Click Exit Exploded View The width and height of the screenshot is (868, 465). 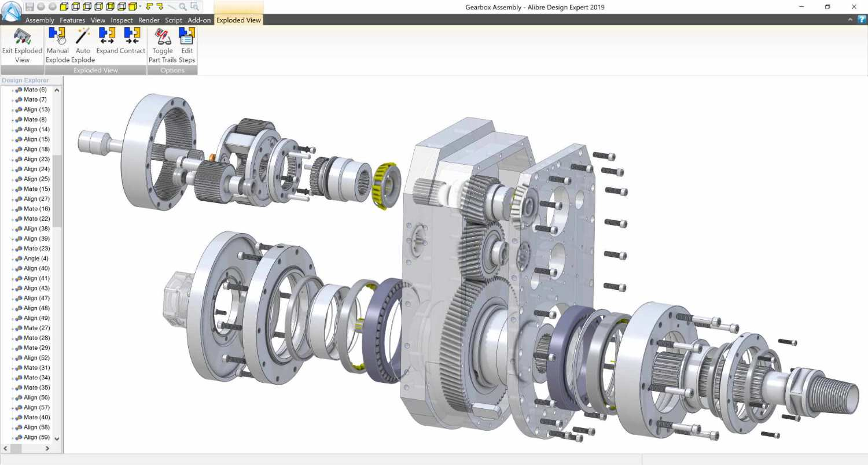point(21,46)
